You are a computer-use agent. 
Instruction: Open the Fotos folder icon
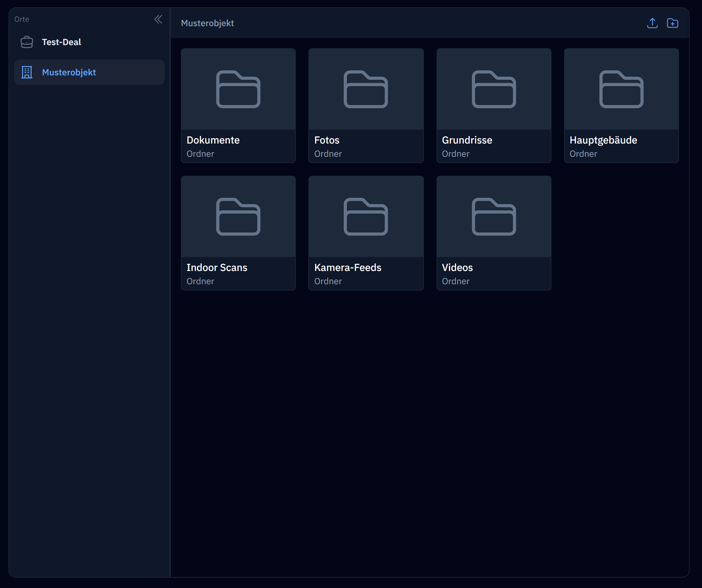(366, 89)
